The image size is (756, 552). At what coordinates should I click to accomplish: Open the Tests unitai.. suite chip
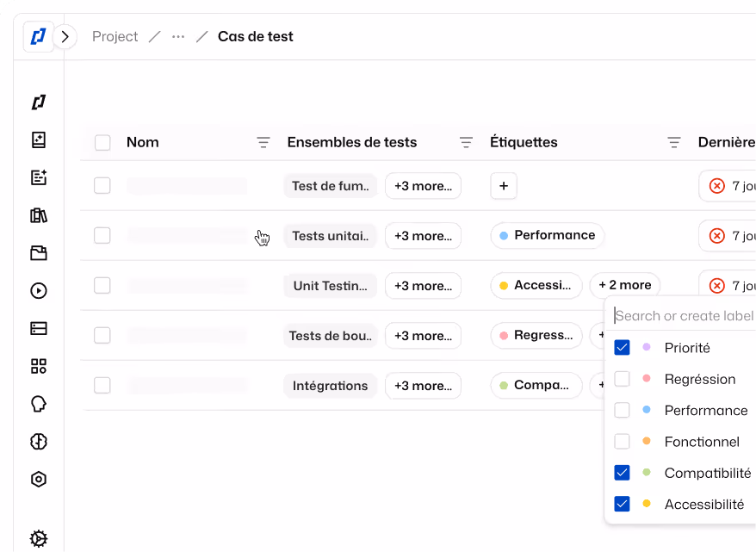click(x=331, y=236)
